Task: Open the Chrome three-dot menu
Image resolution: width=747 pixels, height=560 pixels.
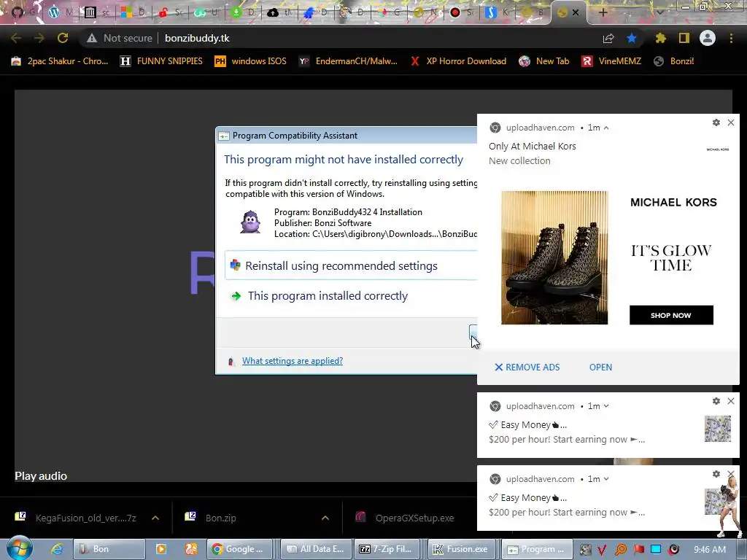Action: (x=731, y=38)
